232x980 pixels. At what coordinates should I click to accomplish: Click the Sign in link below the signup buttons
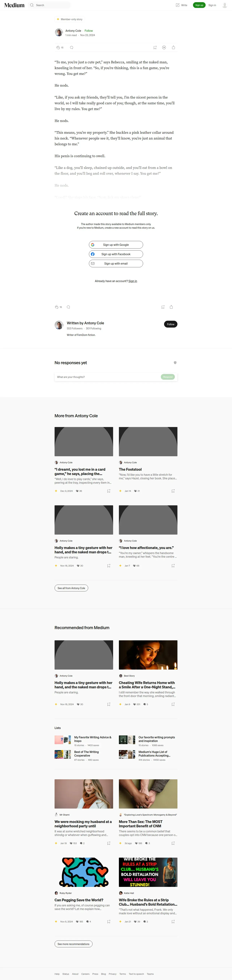(133, 281)
